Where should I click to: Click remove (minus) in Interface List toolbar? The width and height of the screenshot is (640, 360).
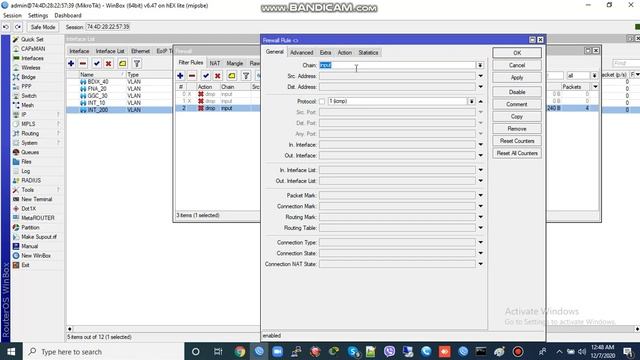pos(83,64)
